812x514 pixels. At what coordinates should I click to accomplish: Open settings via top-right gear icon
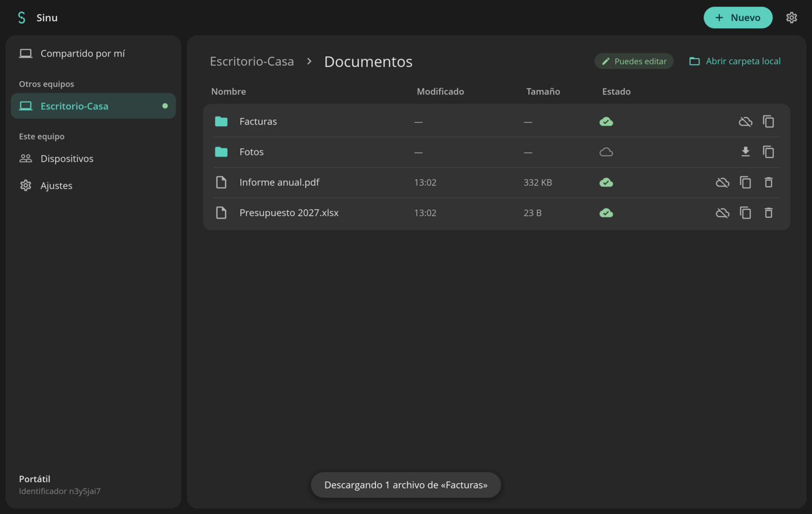click(792, 17)
